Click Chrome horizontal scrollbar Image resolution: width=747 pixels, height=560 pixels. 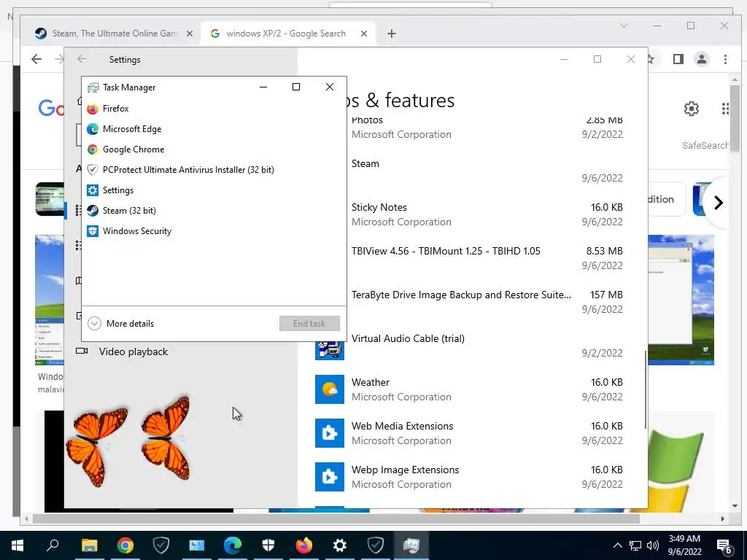point(336,518)
